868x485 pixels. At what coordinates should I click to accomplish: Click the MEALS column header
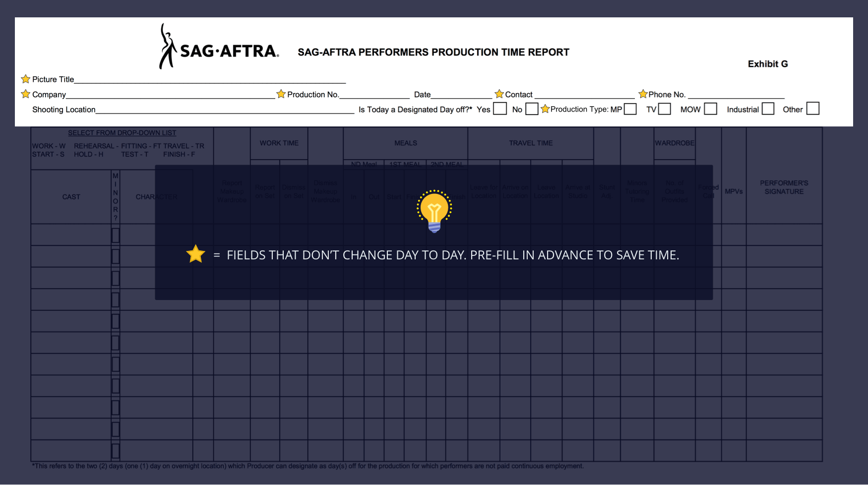click(x=406, y=143)
